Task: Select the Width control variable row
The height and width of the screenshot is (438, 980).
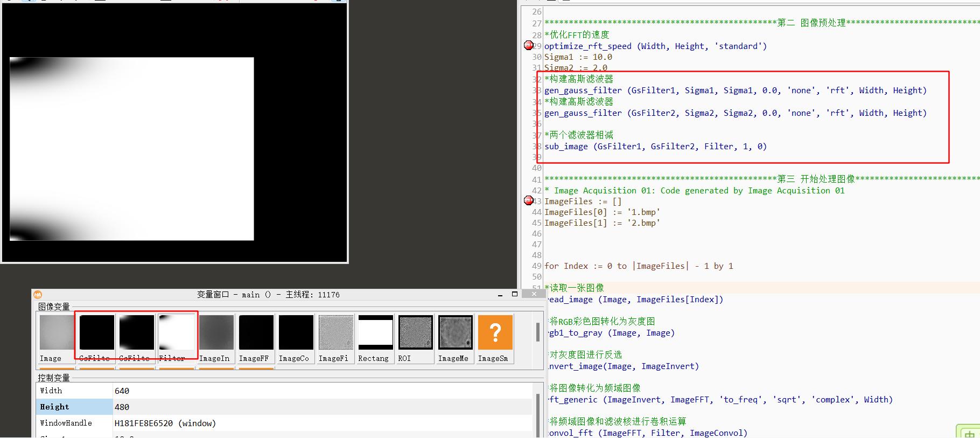Action: click(x=74, y=391)
